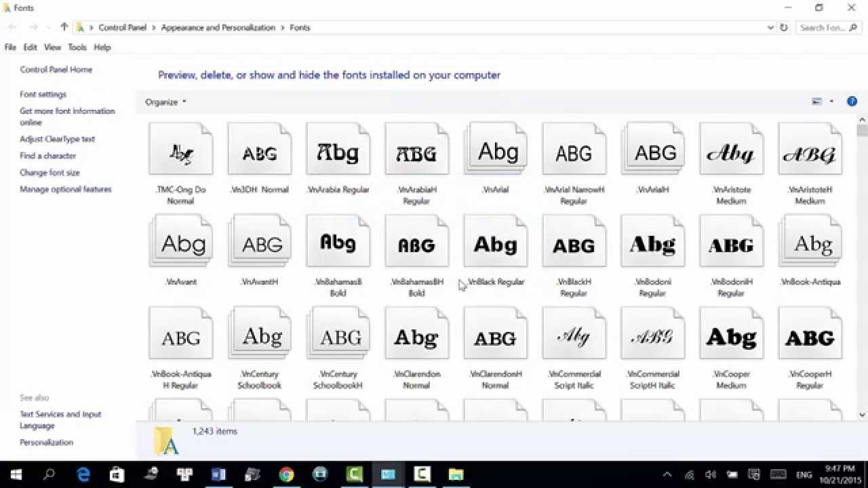
Task: Click Appearance and Personalization breadcrumb
Action: click(218, 28)
